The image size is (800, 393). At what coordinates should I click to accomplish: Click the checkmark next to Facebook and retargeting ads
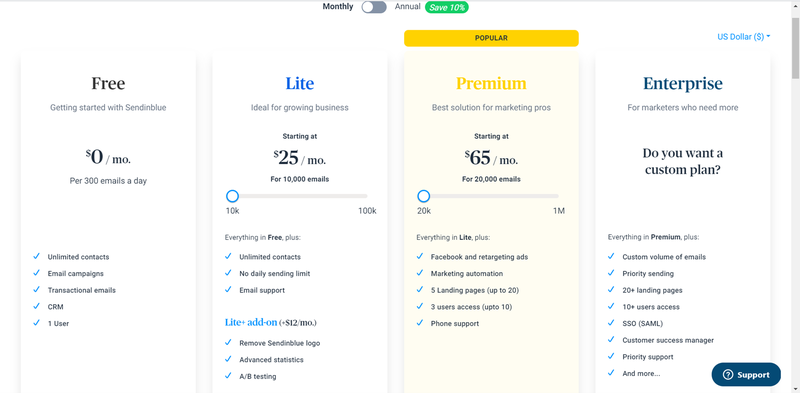tap(420, 256)
